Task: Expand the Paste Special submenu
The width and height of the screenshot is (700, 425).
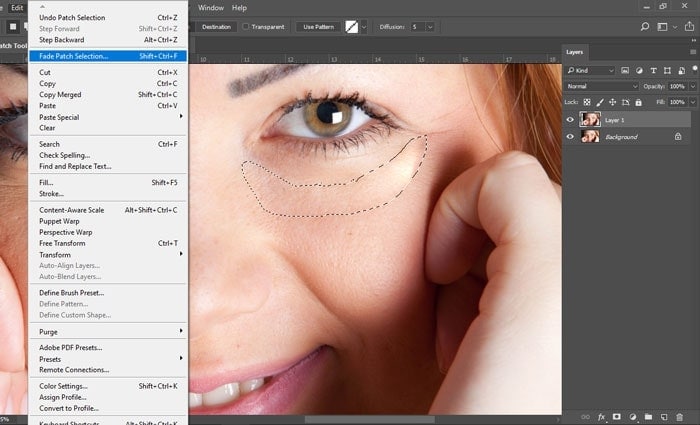Action: coord(107,117)
